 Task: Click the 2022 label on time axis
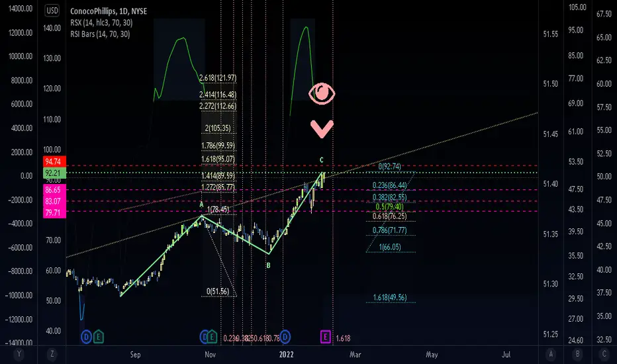coord(286,354)
